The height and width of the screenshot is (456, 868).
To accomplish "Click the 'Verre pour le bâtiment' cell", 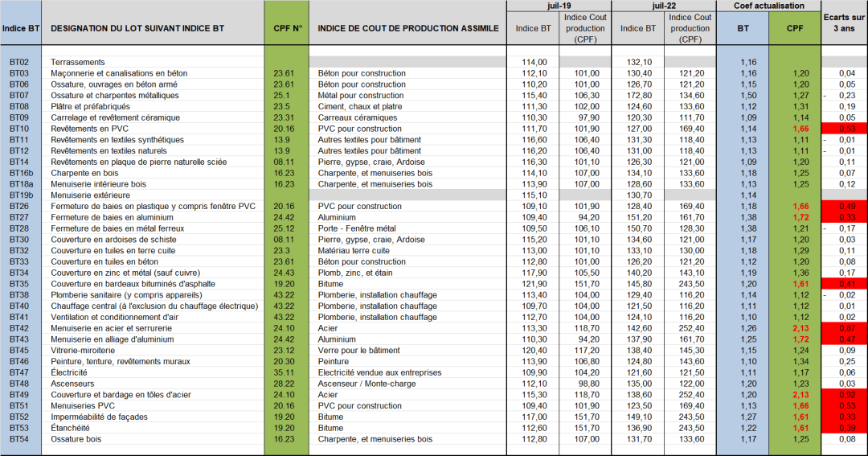I will 359,351.
